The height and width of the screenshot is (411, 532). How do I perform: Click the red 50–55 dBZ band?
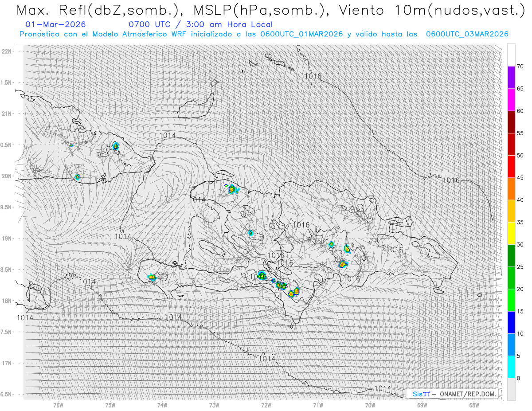pos(511,144)
